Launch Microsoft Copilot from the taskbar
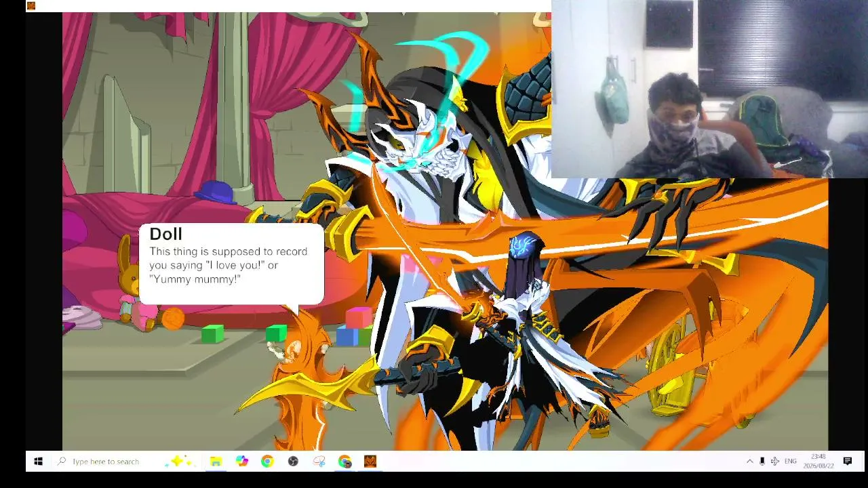868x488 pixels. (x=242, y=462)
